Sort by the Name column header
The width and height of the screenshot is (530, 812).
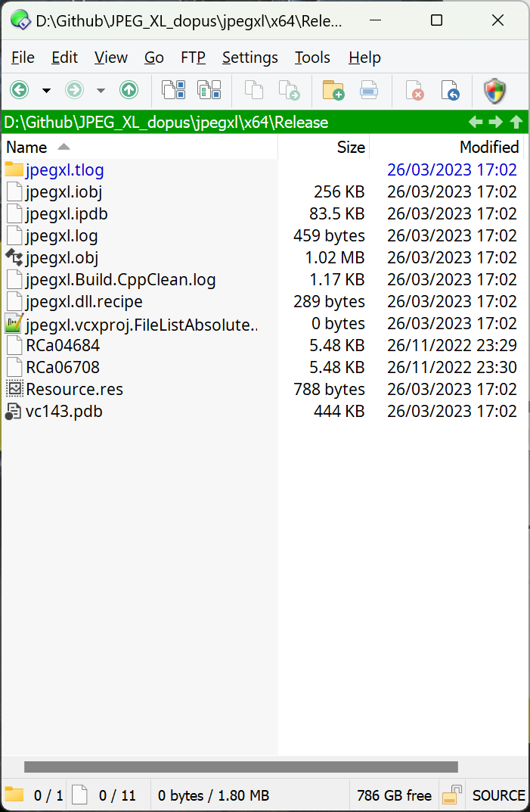click(x=140, y=147)
